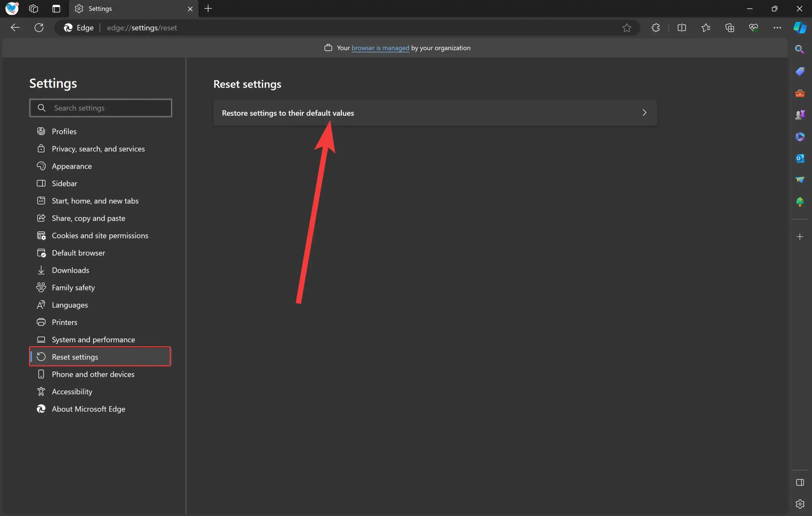The image size is (812, 516).
Task: Open Copilot from the toolbar
Action: pyautogui.click(x=800, y=28)
